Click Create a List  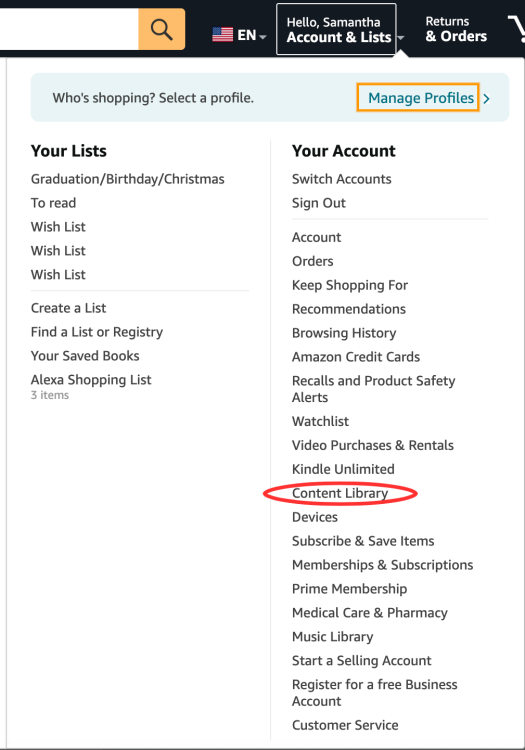pyautogui.click(x=68, y=308)
